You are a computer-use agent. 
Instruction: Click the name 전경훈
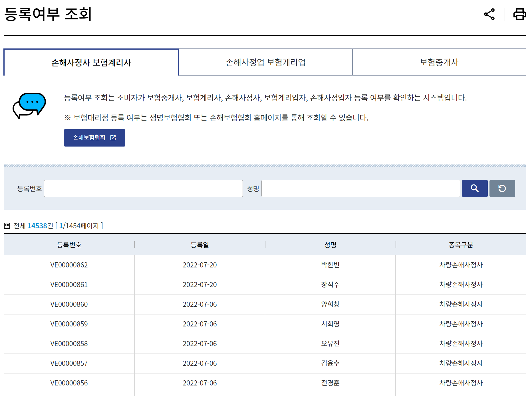(x=330, y=383)
